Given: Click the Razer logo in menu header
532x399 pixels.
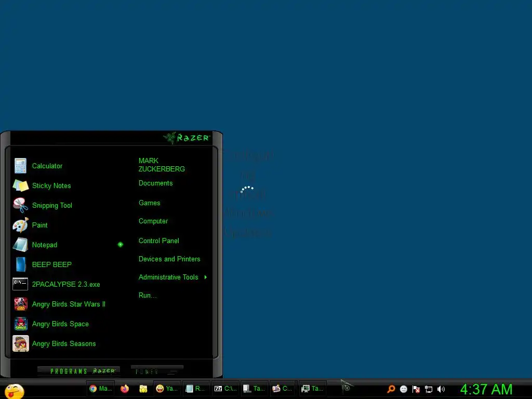Looking at the screenshot, I should [187, 138].
